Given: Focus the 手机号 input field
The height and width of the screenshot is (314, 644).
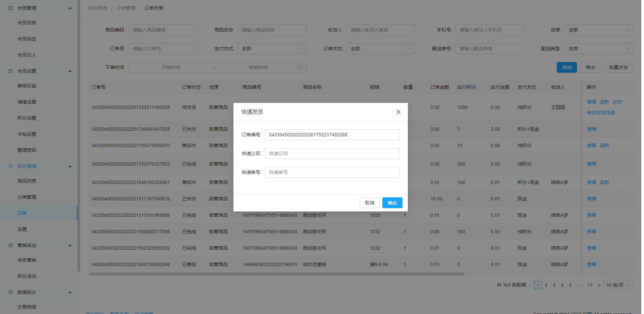Looking at the screenshot, I should point(490,30).
